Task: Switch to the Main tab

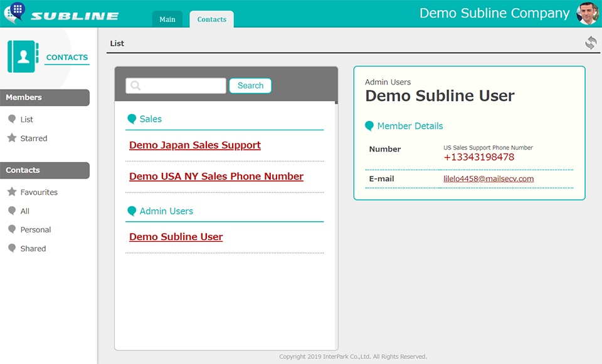Action: (x=167, y=19)
